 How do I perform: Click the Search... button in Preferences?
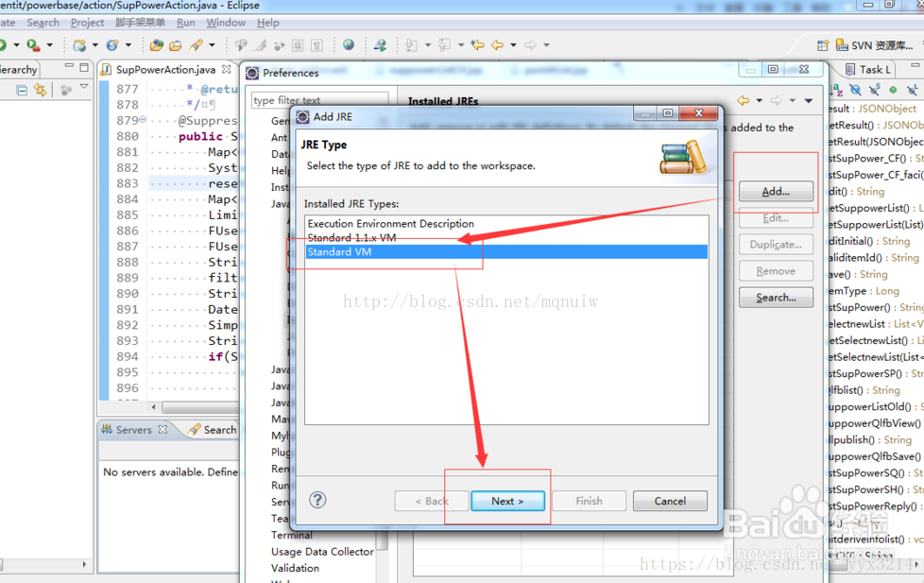coord(776,298)
